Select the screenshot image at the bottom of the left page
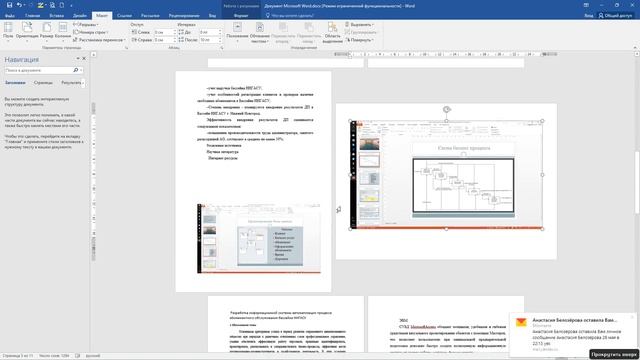640x360 pixels. (x=259, y=238)
